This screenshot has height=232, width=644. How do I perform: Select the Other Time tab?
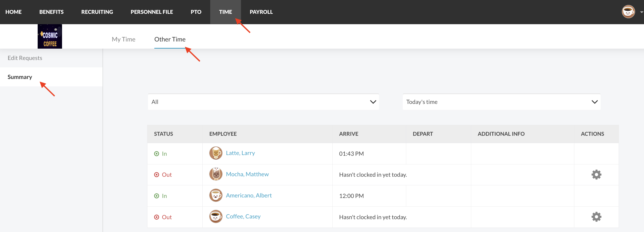[170, 39]
